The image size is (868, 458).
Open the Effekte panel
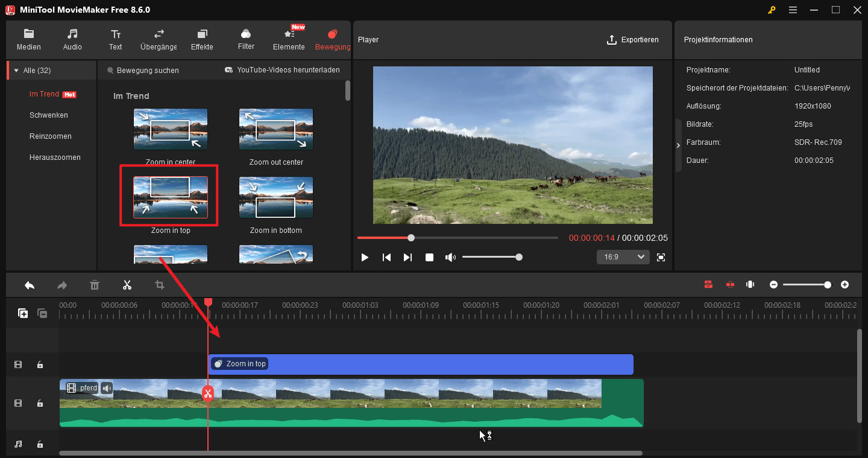click(202, 39)
